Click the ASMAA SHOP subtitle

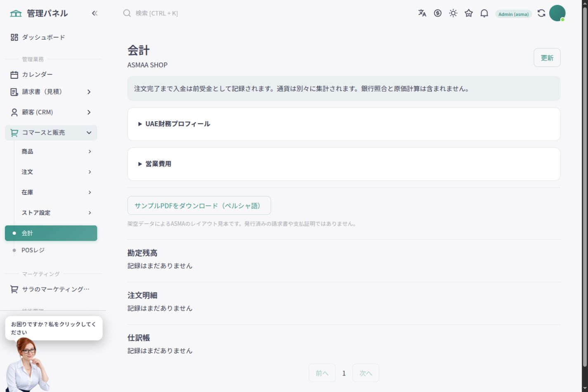tap(147, 65)
